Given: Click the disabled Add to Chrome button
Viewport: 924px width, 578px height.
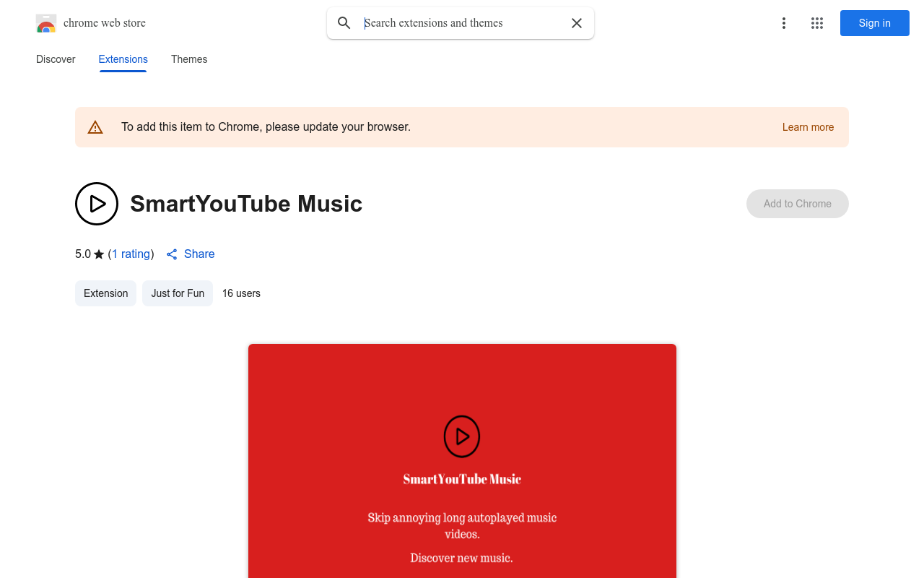Looking at the screenshot, I should [798, 204].
